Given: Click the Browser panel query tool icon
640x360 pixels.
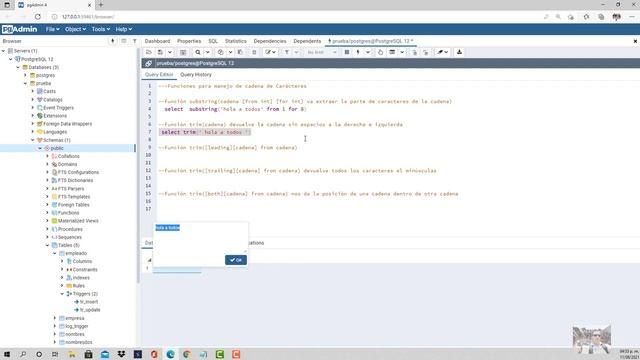Looking at the screenshot, I should coord(113,41).
